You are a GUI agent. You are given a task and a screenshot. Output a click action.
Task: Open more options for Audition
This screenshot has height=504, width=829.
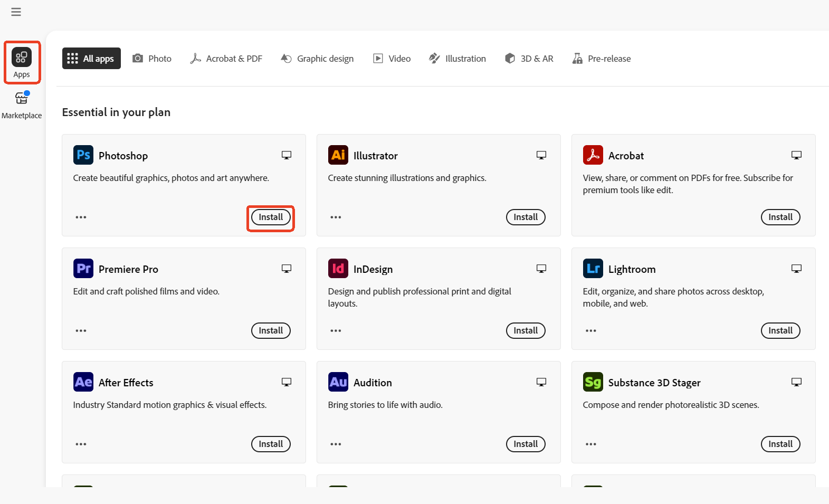(x=336, y=444)
